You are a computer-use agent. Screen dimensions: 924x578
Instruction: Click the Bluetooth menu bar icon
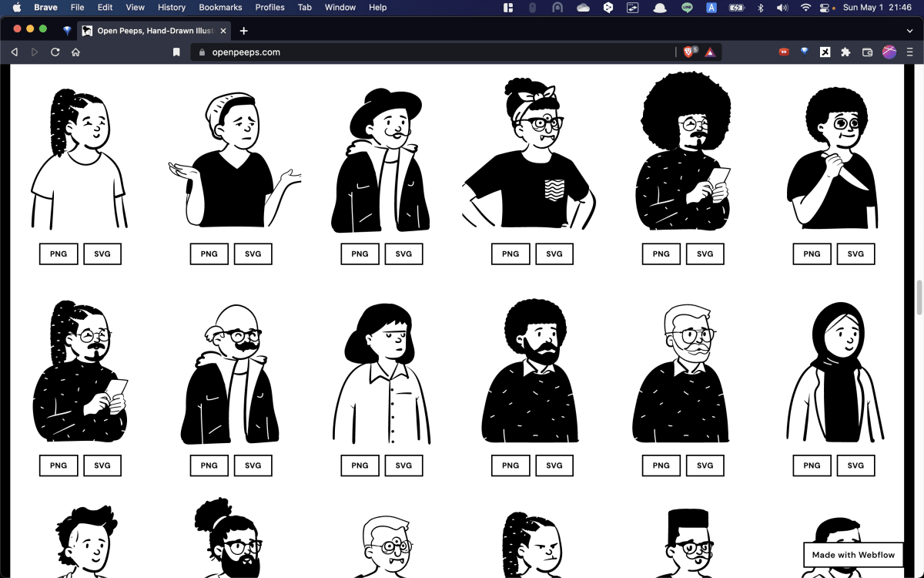pyautogui.click(x=761, y=8)
